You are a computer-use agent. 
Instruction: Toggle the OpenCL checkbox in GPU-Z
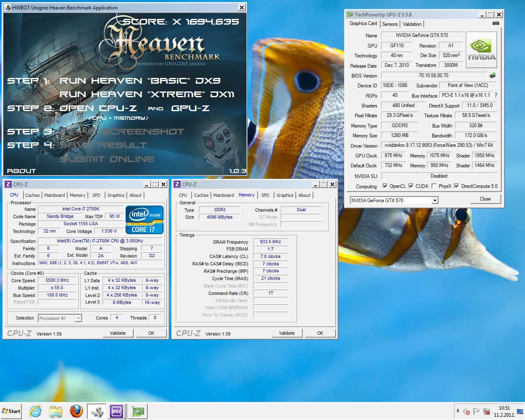(385, 186)
